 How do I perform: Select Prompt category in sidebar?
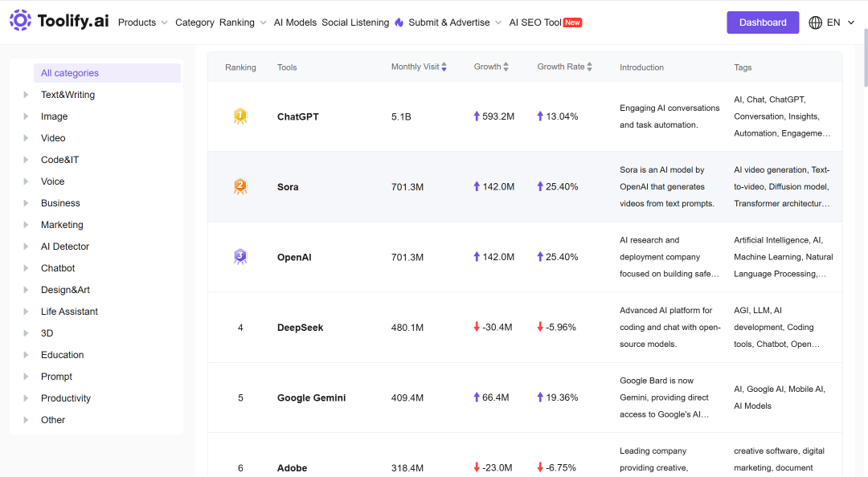click(x=56, y=377)
